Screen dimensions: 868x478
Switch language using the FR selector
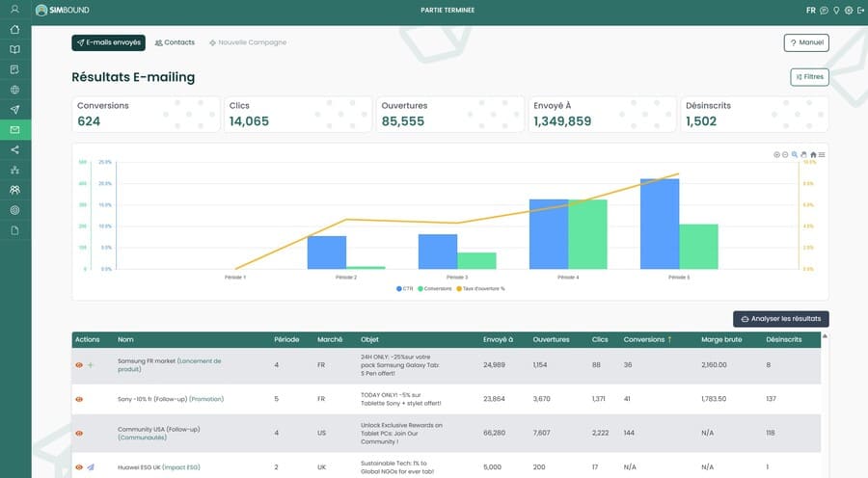point(811,10)
